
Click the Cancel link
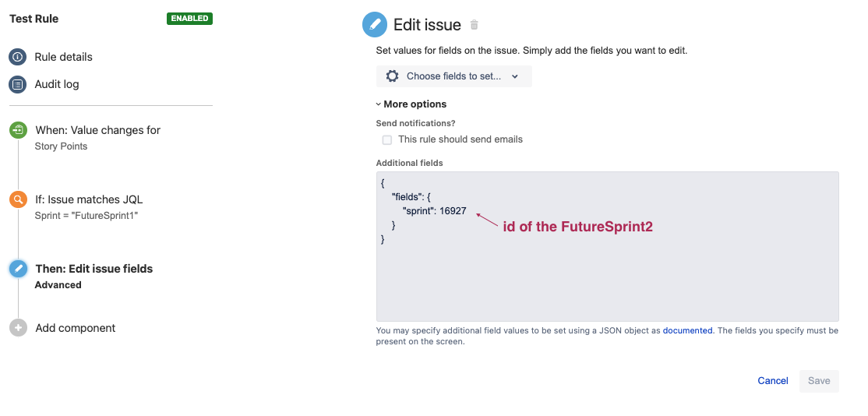tap(773, 381)
